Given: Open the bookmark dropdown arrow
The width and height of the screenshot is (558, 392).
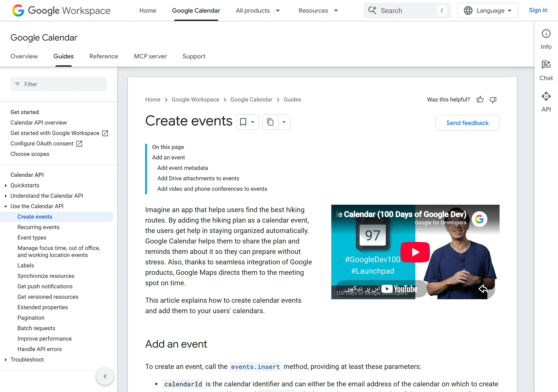Looking at the screenshot, I should 253,122.
